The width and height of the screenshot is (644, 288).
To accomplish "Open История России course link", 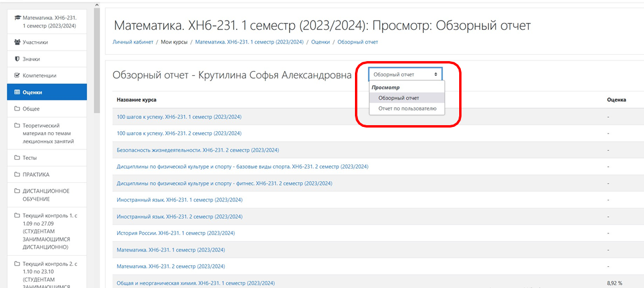I will [176, 233].
